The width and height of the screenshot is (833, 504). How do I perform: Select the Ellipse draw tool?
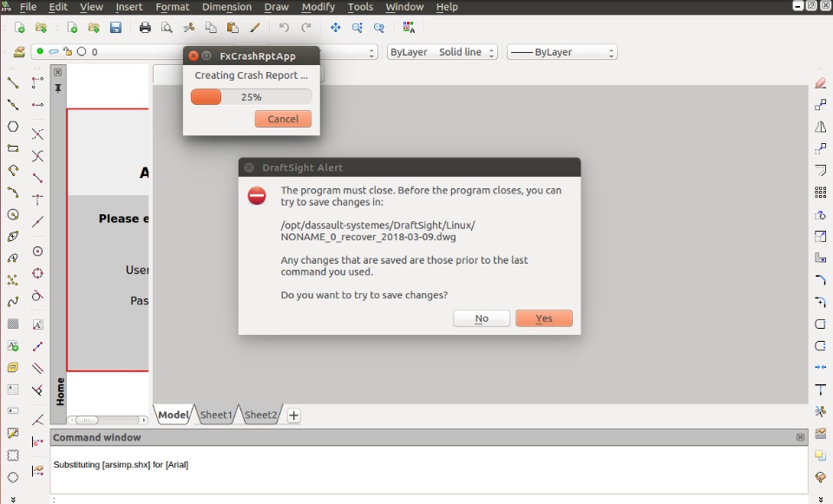pyautogui.click(x=13, y=236)
